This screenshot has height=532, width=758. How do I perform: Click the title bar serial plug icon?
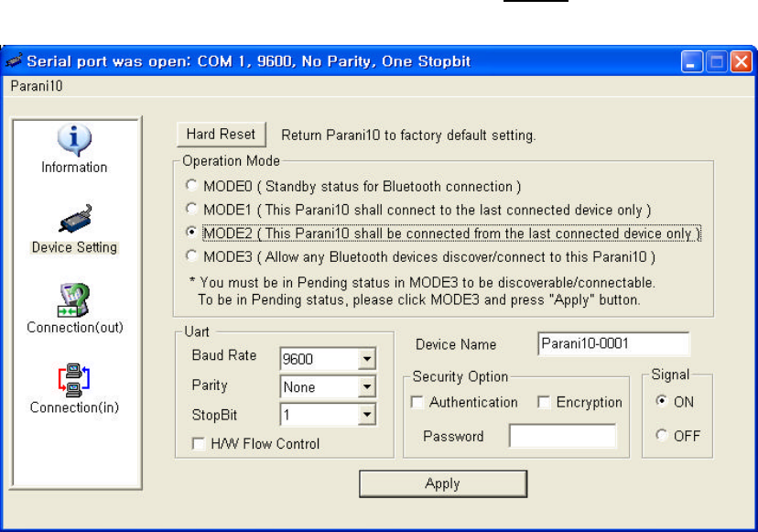point(14,61)
